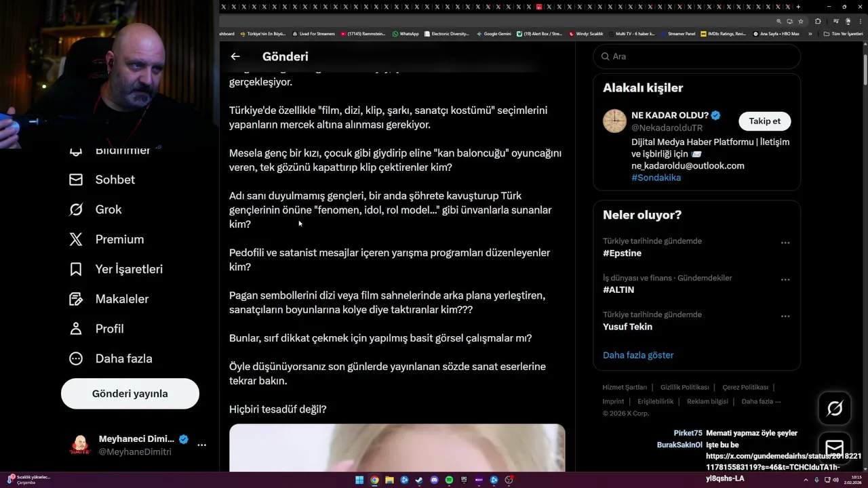Open options dots for #ALTIN trend
868x488 pixels.
(x=785, y=279)
